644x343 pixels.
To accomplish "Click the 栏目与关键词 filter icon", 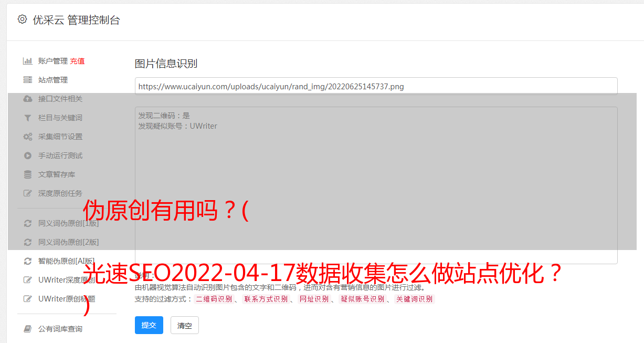I will click(x=27, y=118).
